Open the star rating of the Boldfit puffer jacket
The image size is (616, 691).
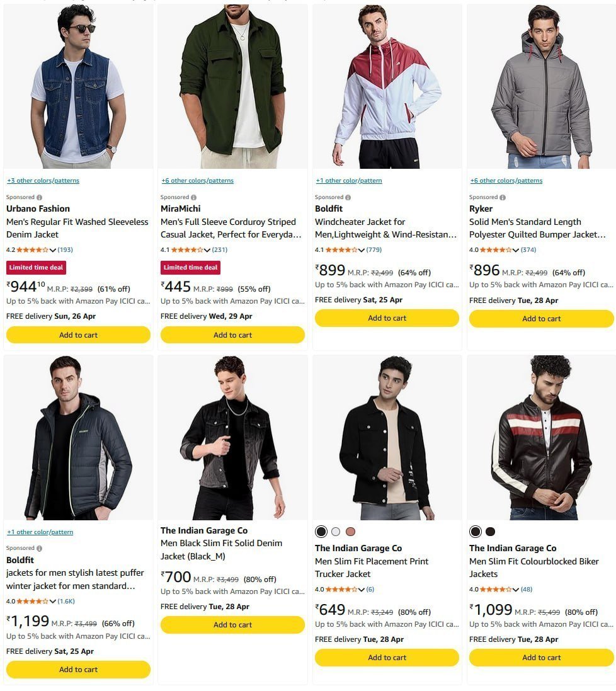33,602
